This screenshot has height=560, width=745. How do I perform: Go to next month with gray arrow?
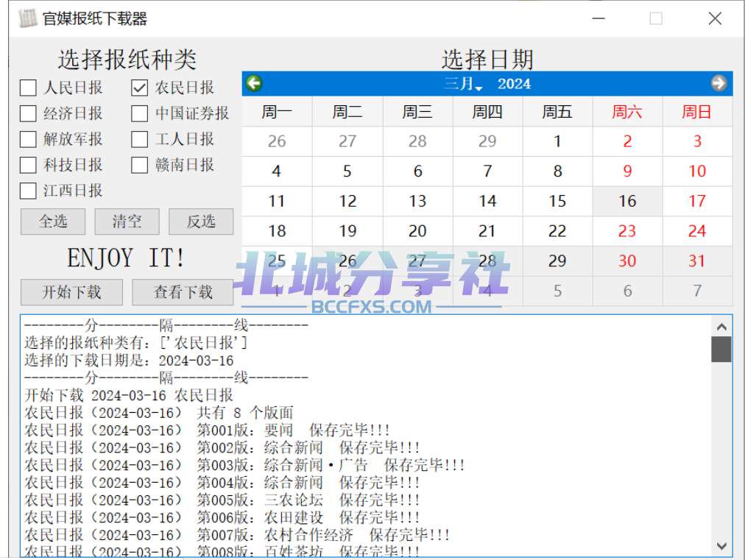pos(718,83)
